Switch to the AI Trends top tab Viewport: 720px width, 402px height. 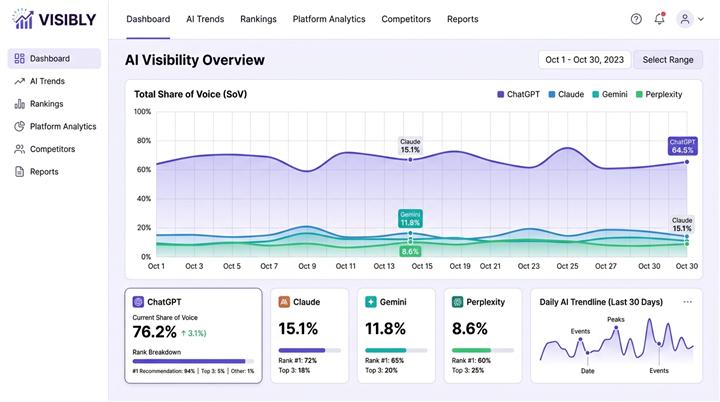pos(205,19)
